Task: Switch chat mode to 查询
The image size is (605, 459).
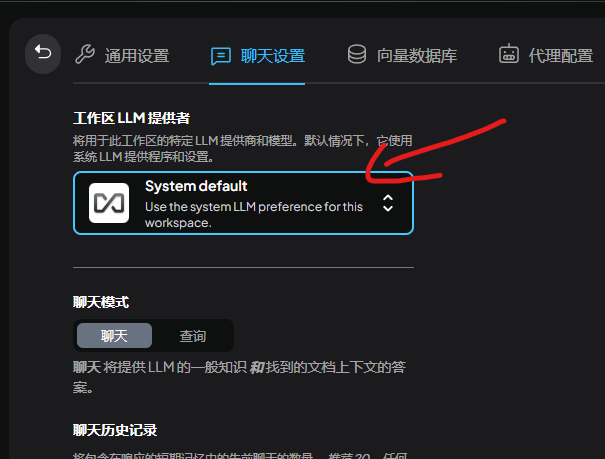Action: [193, 336]
